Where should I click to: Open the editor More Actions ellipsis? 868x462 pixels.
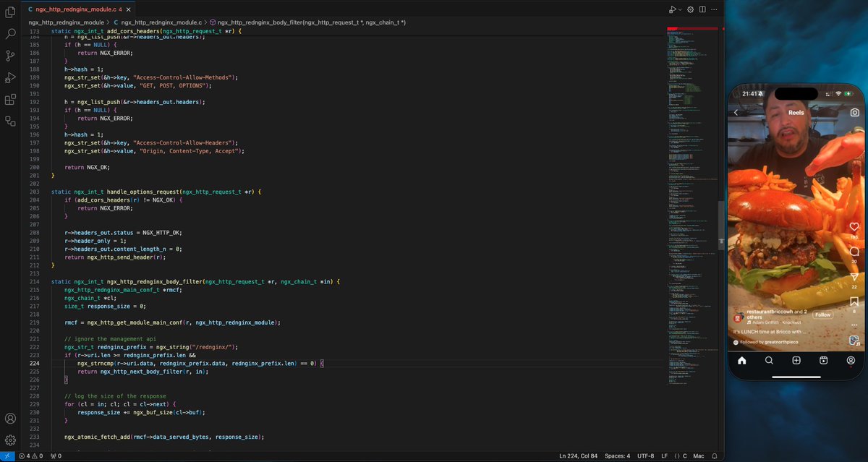[x=714, y=9]
